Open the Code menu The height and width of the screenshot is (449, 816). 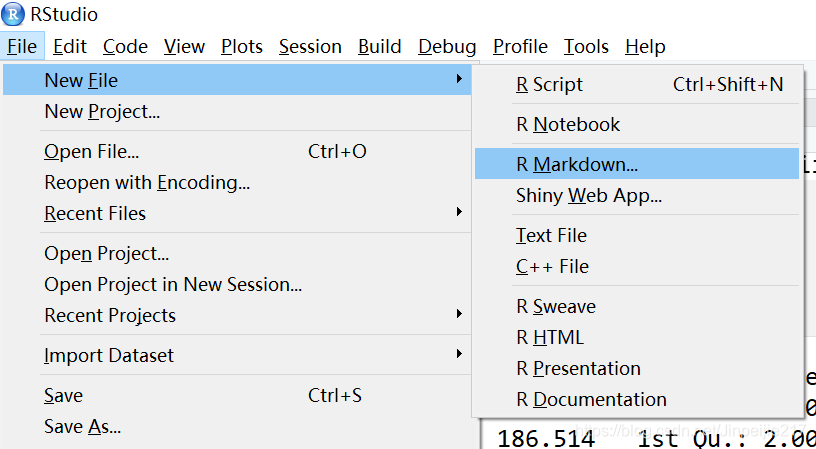tap(125, 46)
